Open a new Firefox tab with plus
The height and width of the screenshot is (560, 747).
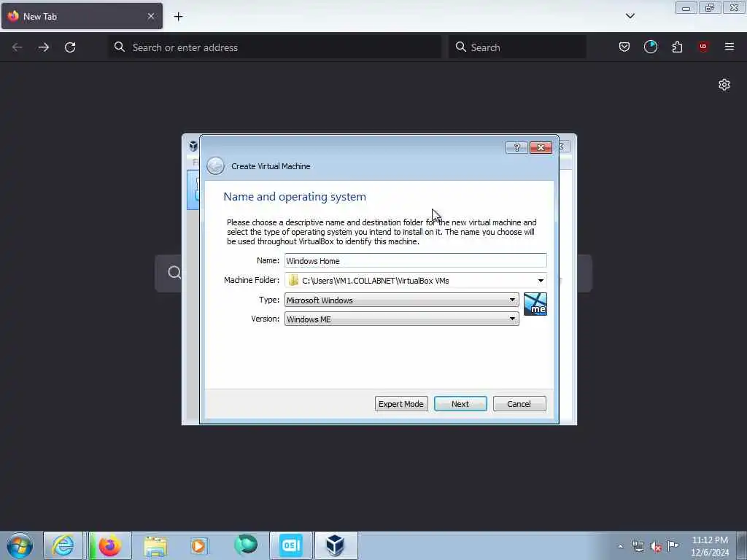click(178, 17)
